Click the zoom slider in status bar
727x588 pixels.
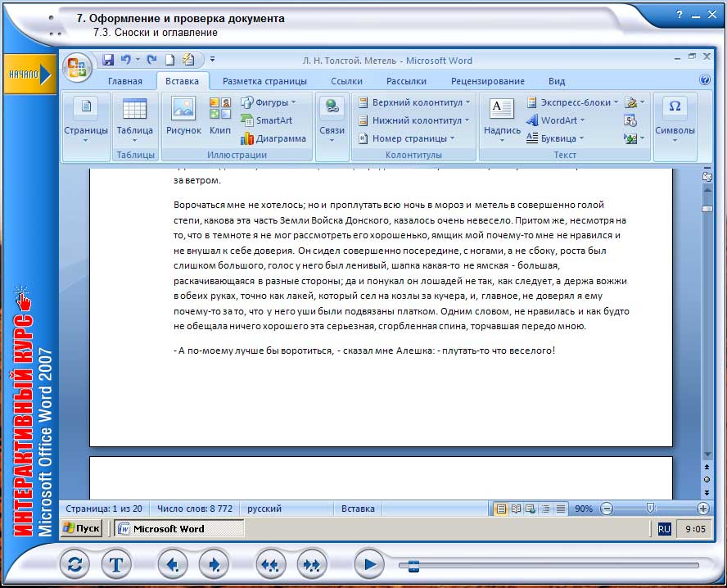tap(650, 509)
